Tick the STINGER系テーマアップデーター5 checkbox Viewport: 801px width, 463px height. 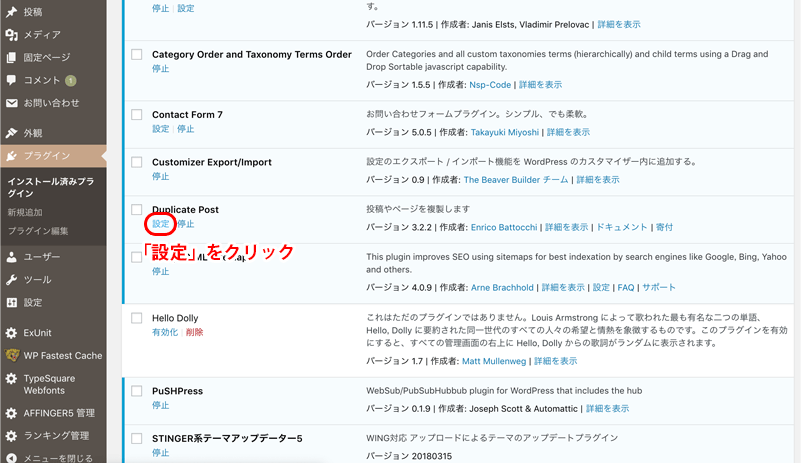136,438
